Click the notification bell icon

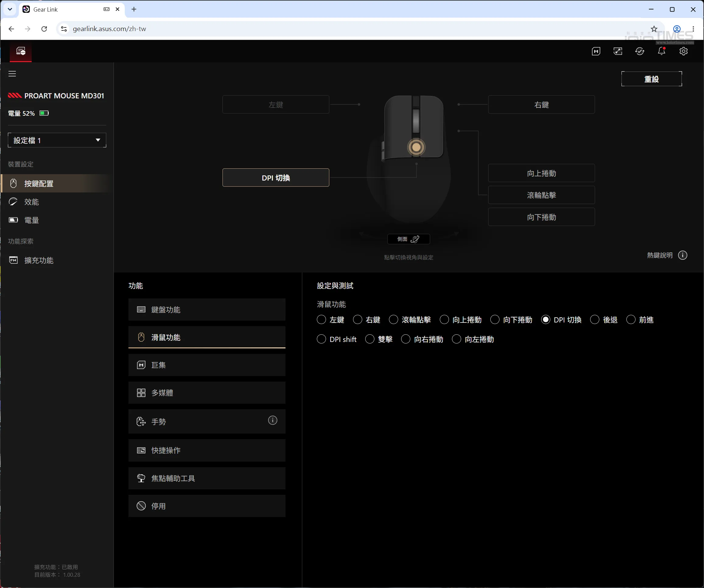[x=661, y=51]
